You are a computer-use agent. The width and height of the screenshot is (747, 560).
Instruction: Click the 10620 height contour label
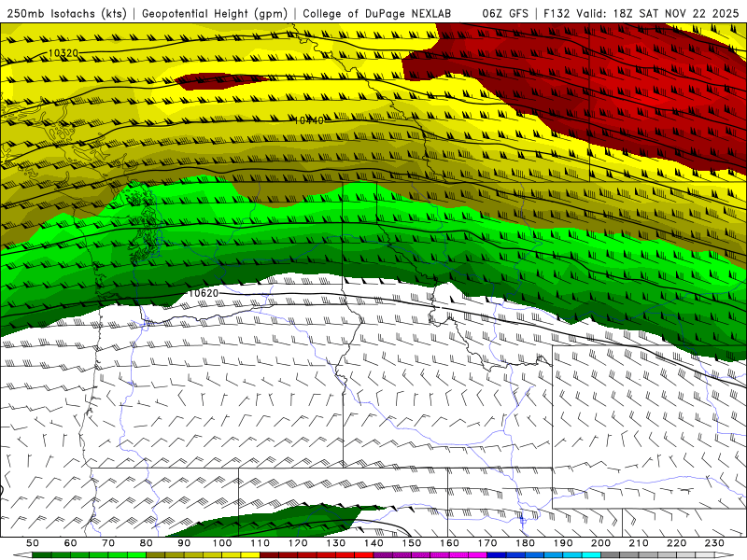coord(204,293)
